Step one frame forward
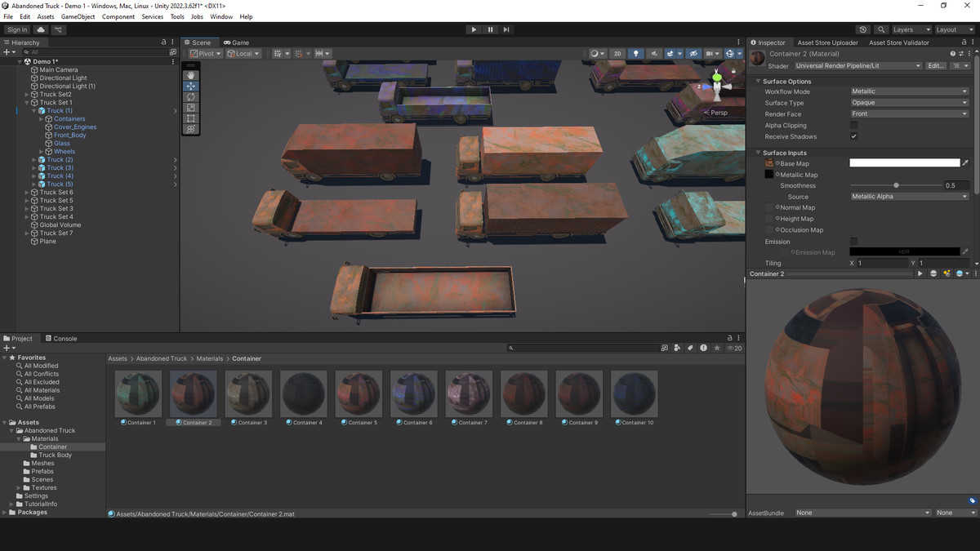The width and height of the screenshot is (980, 551). point(506,29)
